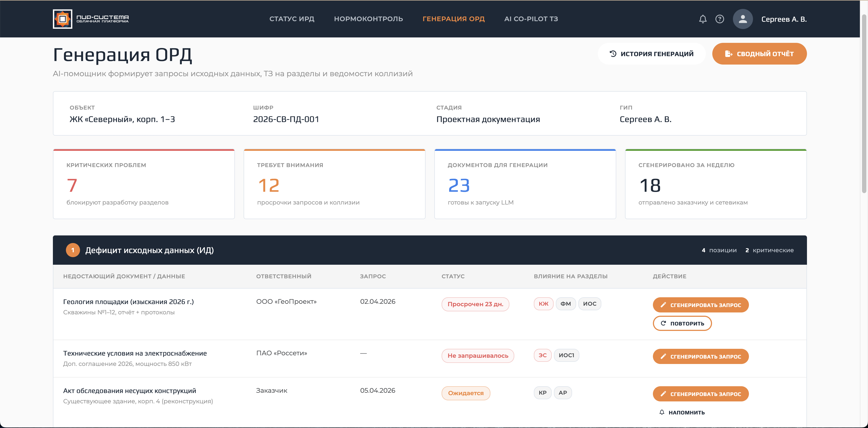Screen dimensions: 868x428
Task: Open the notifications bell icon
Action: [703, 19]
